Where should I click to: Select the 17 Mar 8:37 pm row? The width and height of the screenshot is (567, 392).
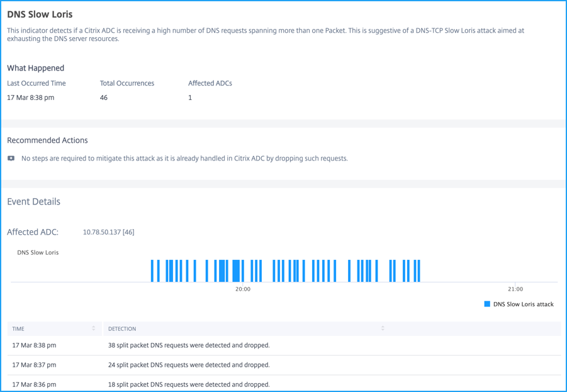click(x=284, y=365)
